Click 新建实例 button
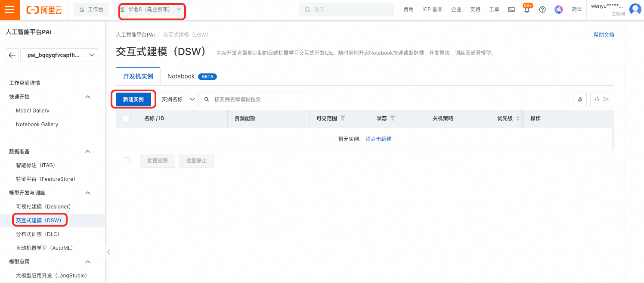644x283 pixels. pos(133,100)
